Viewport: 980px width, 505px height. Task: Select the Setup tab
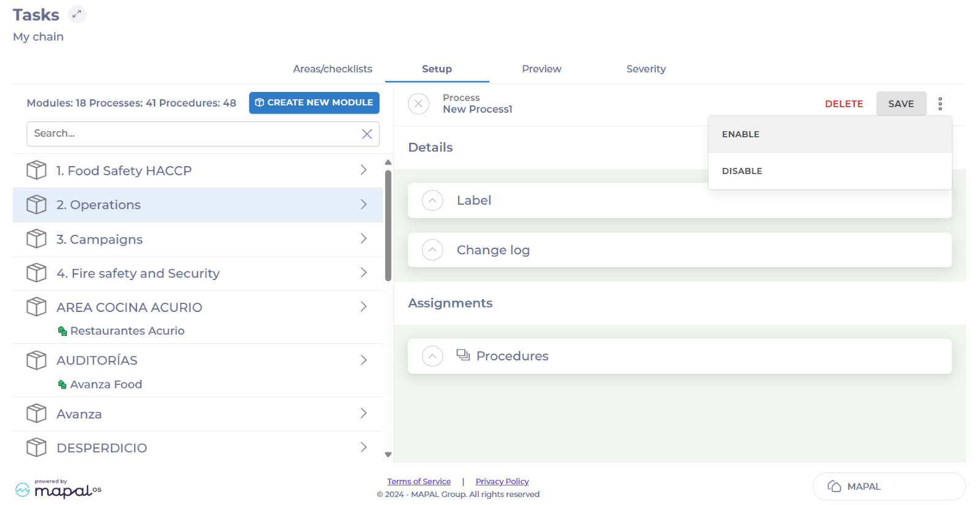437,69
